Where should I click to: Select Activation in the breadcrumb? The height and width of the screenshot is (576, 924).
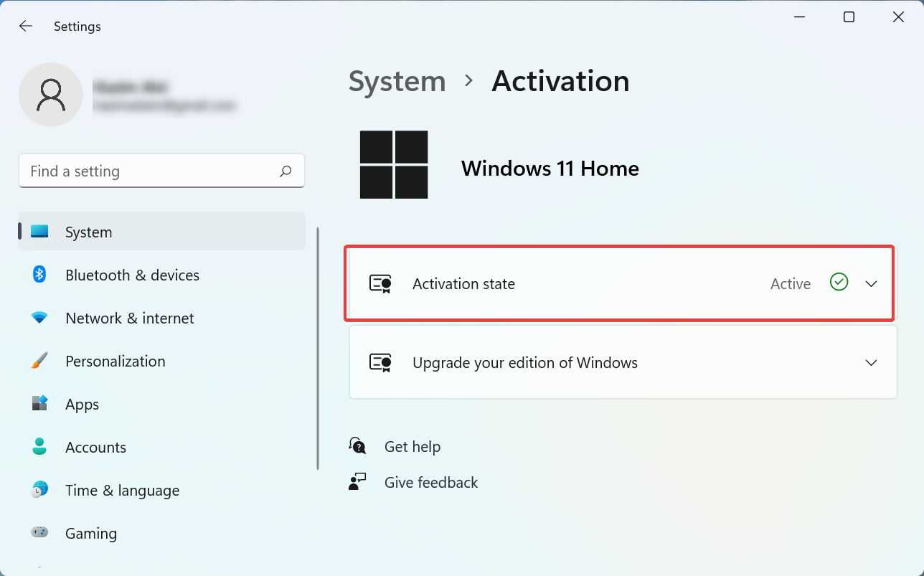point(560,81)
